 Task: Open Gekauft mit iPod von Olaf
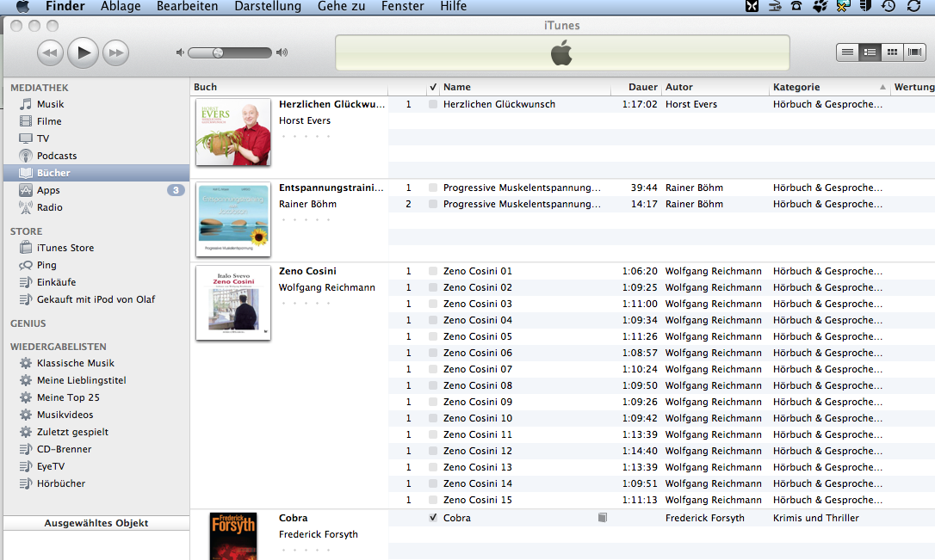[x=96, y=299]
